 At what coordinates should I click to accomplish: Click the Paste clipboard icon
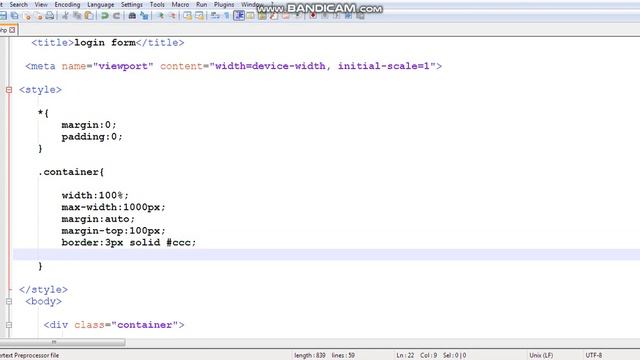pos(89,16)
